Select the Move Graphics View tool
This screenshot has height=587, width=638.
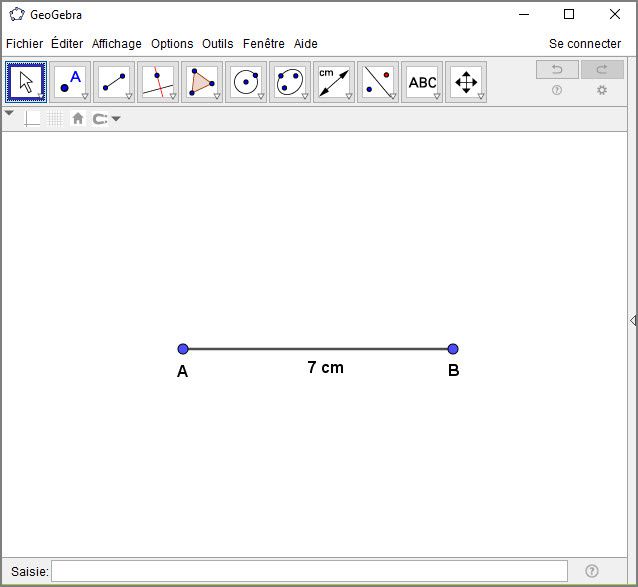(466, 82)
